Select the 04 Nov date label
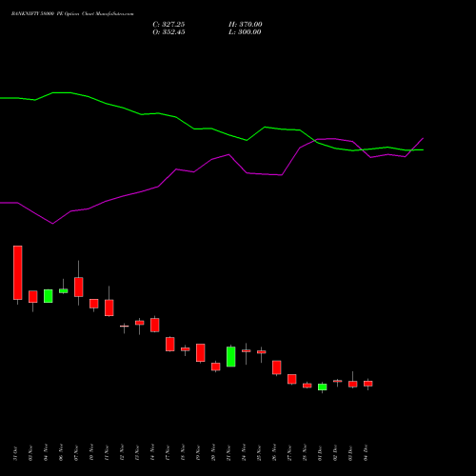The image size is (476, 476). click(x=46, y=452)
